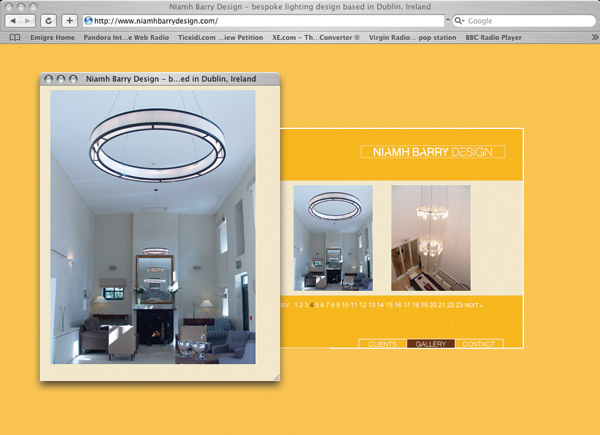Click the Safari forward arrow button
The height and width of the screenshot is (435, 600).
(28, 21)
